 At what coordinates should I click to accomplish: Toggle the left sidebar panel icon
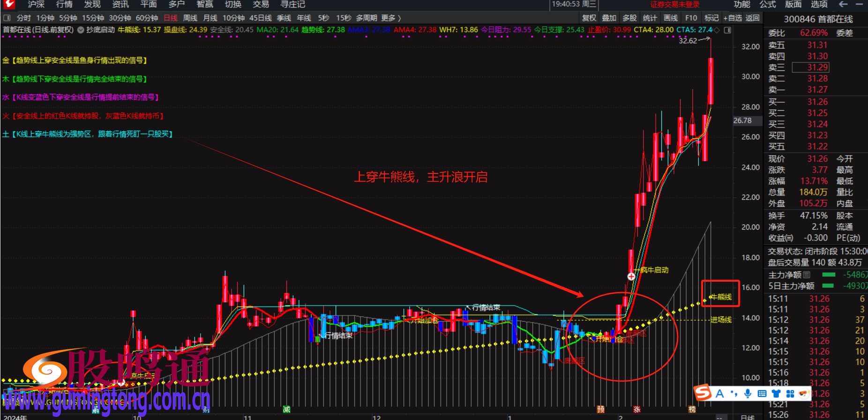pyautogui.click(x=7, y=18)
